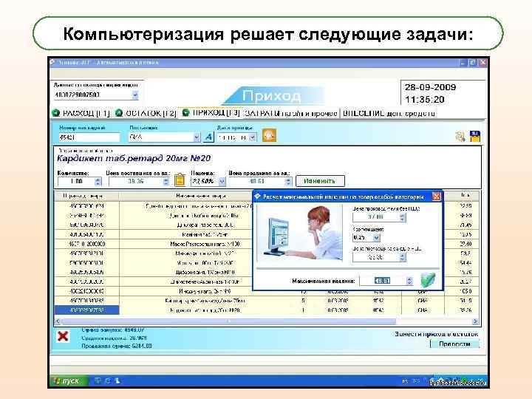Click the green icon on the РАСХОД [F1] tab
This screenshot has height=399, width=532.
tap(56, 113)
